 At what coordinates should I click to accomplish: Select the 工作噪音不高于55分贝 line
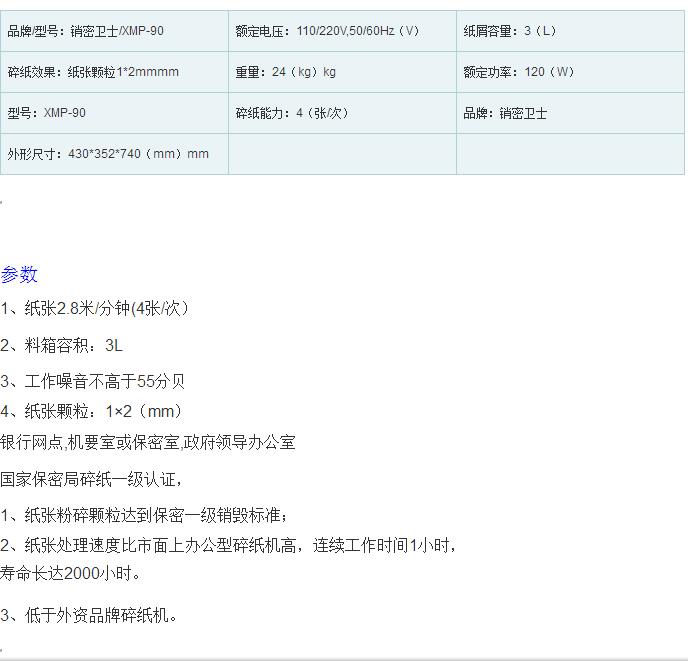(x=93, y=381)
